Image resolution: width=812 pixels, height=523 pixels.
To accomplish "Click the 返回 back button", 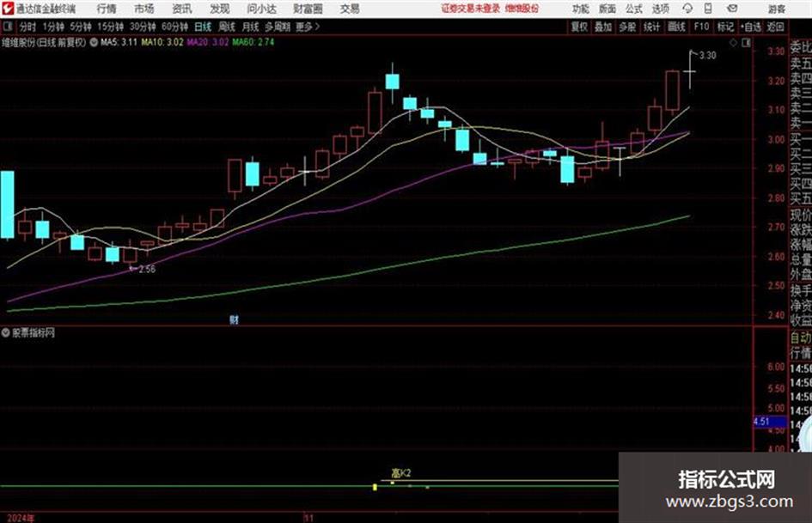I will tap(775, 27).
